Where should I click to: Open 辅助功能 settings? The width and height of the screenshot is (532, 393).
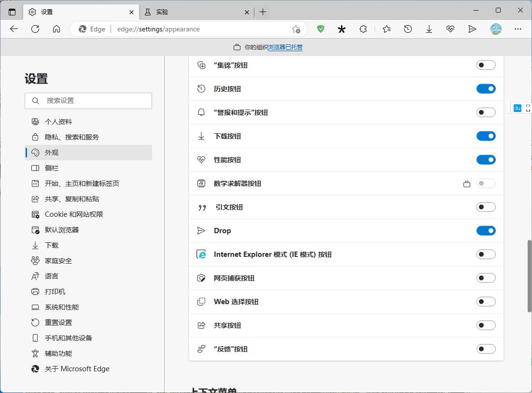(88, 353)
